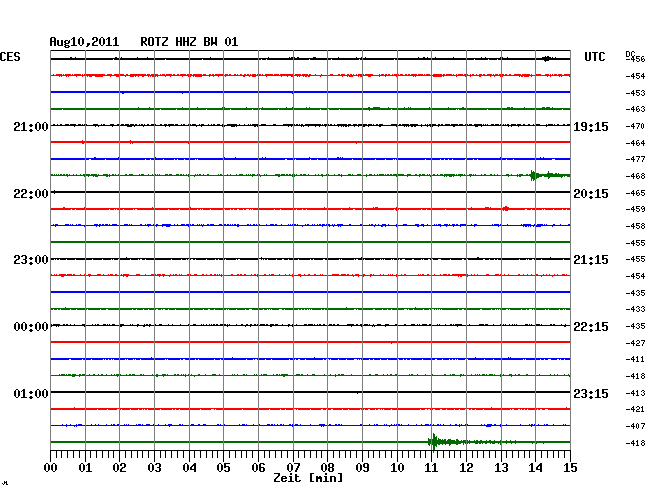Image resolution: width=650 pixels, height=494 pixels.
Task: Click the 23:15 UTC time label
Action: click(591, 393)
